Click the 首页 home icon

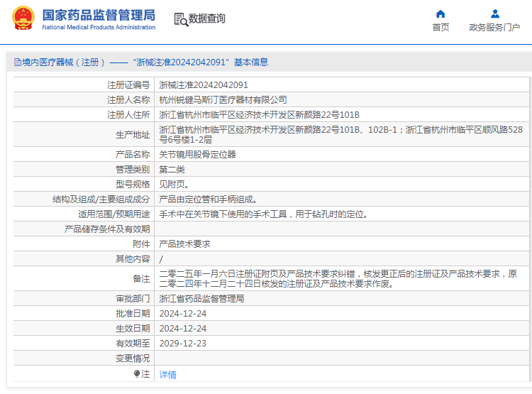coord(440,14)
